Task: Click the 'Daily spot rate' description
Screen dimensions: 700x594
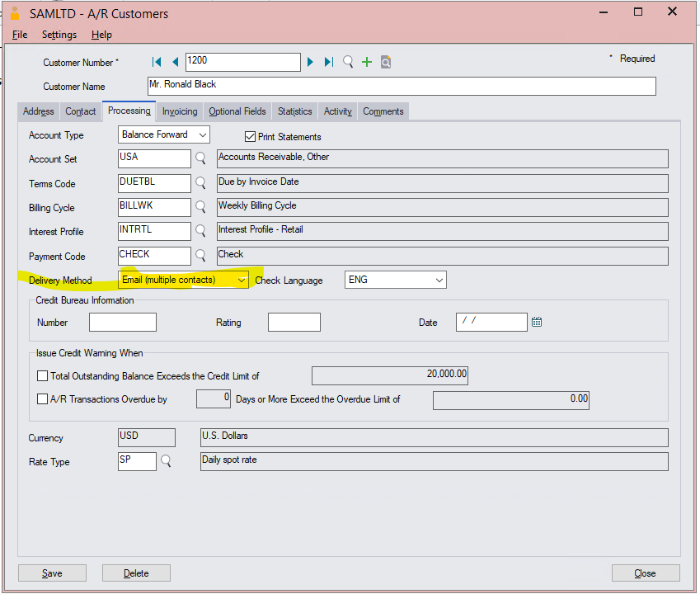Action: click(435, 461)
